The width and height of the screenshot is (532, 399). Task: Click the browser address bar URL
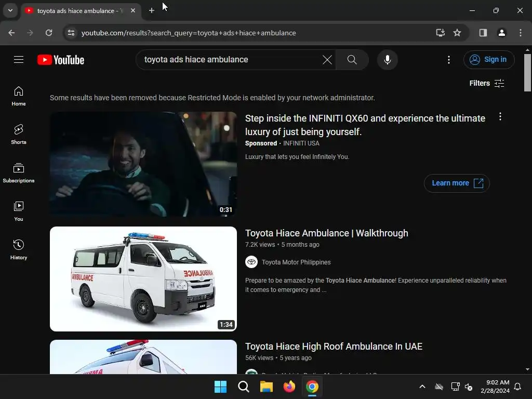(x=189, y=33)
